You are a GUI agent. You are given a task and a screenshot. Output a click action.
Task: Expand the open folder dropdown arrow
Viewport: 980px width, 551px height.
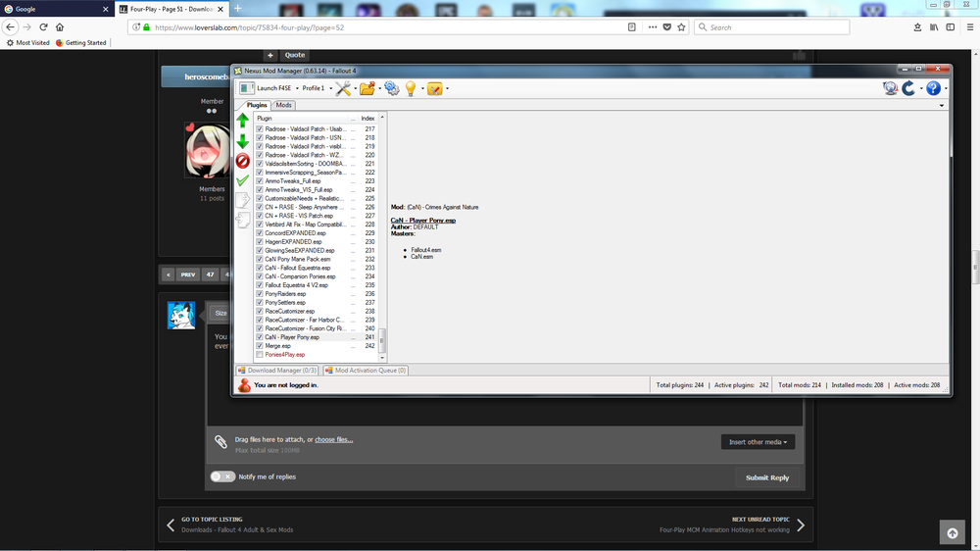379,89
